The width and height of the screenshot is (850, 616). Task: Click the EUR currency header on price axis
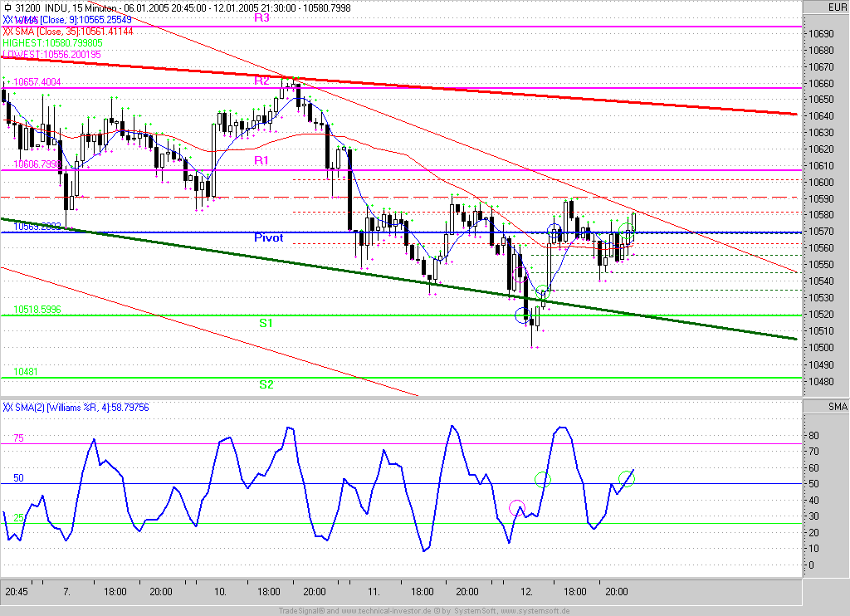pyautogui.click(x=838, y=7)
